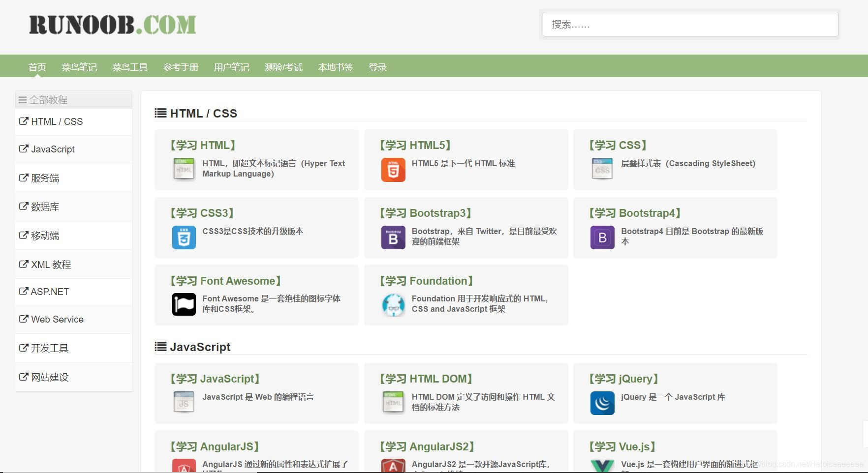Open 菜鸟工具 in the navbar
Viewport: 868px width, 473px height.
(130, 67)
